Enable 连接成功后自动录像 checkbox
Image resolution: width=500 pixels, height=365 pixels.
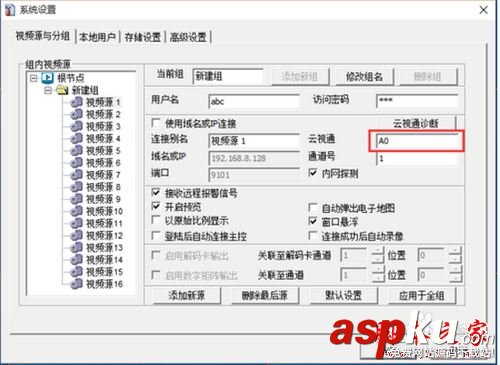(x=313, y=236)
